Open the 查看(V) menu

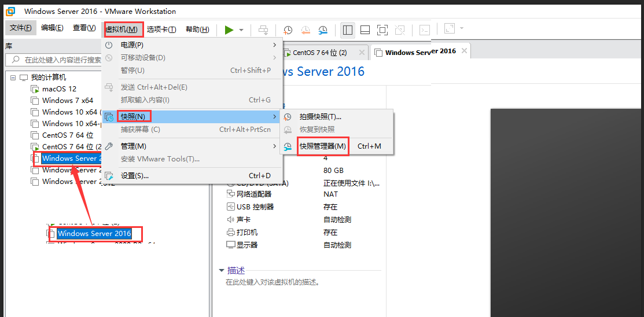click(x=84, y=28)
